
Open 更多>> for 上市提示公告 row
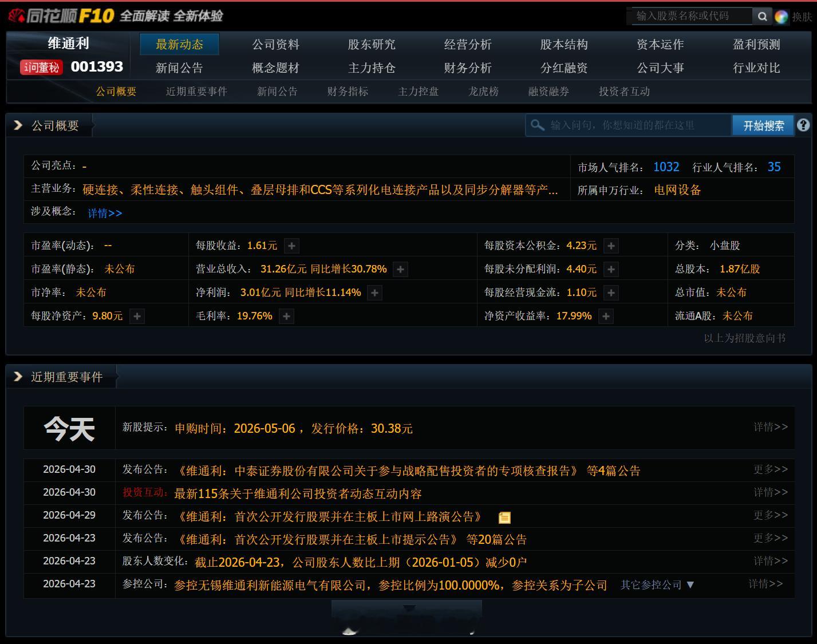pos(771,538)
